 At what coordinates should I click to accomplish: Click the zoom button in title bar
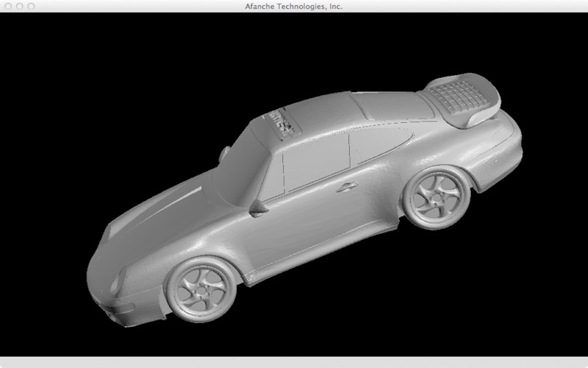31,6
